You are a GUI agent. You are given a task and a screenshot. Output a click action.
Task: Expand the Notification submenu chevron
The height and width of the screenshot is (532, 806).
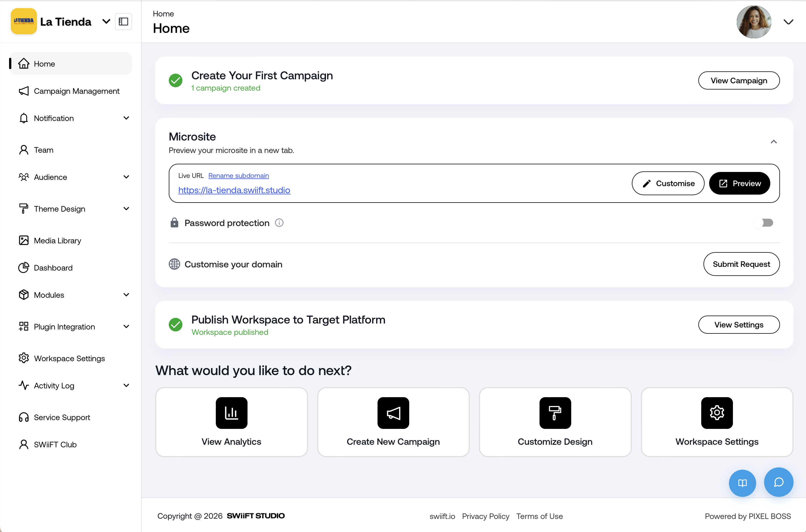tap(126, 118)
